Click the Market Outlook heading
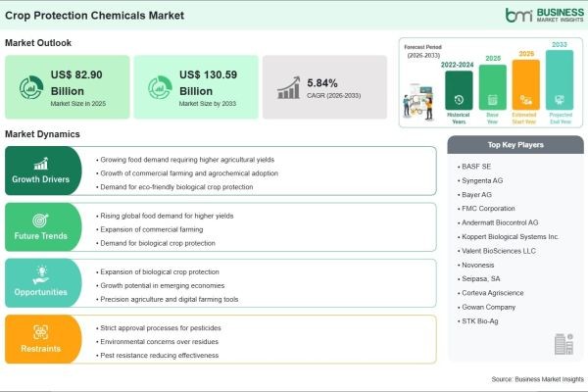 [x=38, y=43]
